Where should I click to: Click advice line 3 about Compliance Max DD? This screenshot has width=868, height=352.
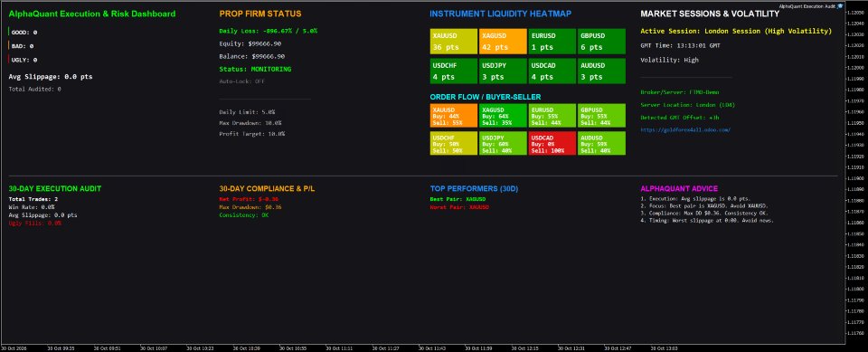[x=704, y=213]
